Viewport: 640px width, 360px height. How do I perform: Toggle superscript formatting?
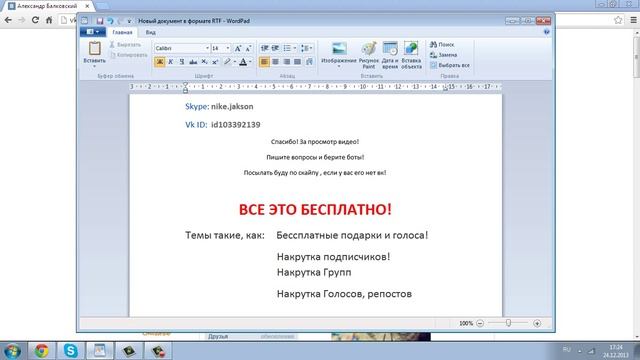click(215, 62)
